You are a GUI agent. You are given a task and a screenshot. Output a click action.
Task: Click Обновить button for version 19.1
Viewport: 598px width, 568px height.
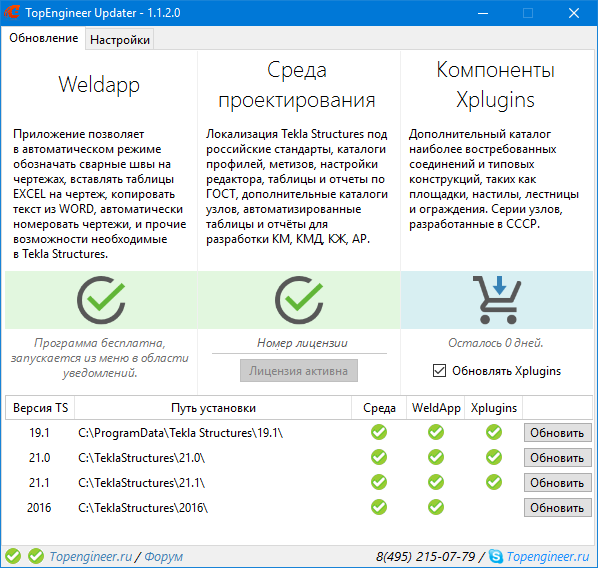coord(557,433)
